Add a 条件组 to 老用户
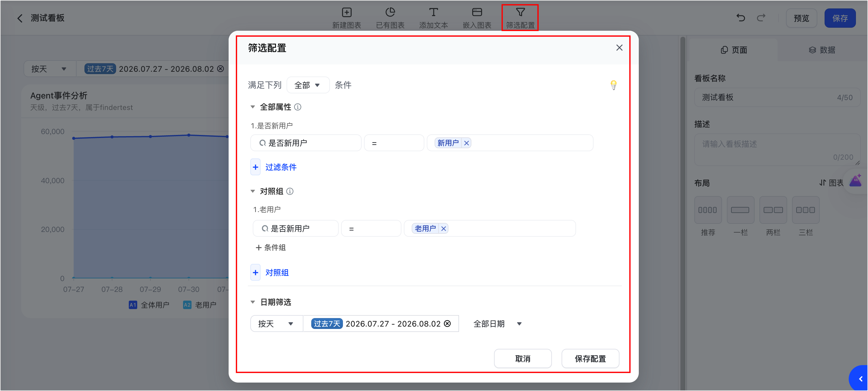This screenshot has width=868, height=391. (271, 248)
